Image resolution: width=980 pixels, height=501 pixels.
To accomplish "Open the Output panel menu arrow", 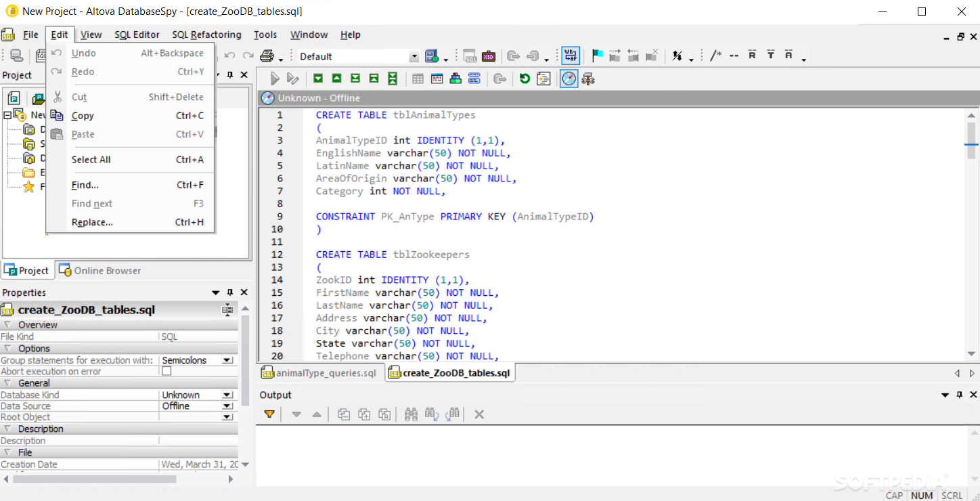I will click(x=945, y=395).
